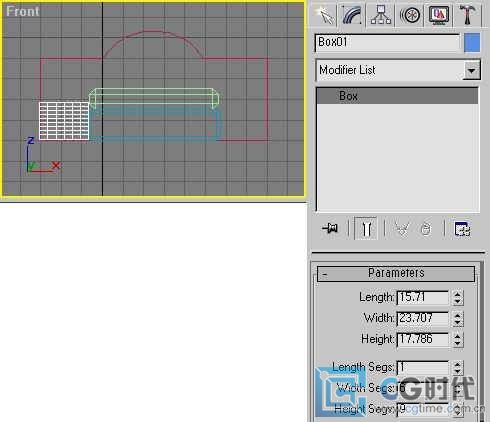The height and width of the screenshot is (422, 490).
Task: Open the Create panel tab
Action: pos(324,15)
